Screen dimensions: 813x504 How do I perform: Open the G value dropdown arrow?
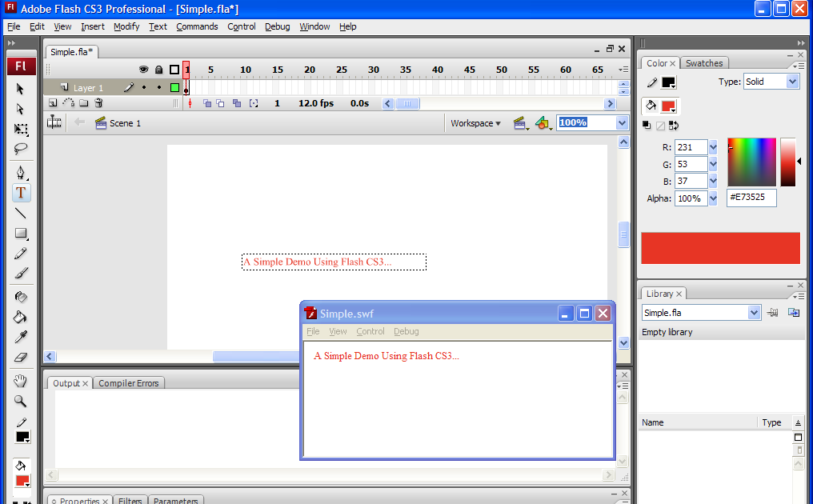713,164
